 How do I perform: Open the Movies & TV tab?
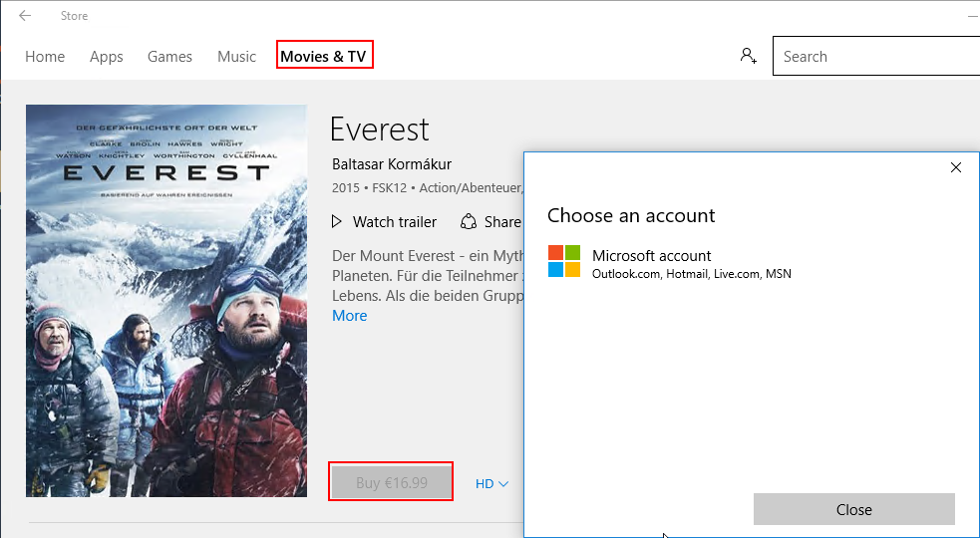point(323,56)
